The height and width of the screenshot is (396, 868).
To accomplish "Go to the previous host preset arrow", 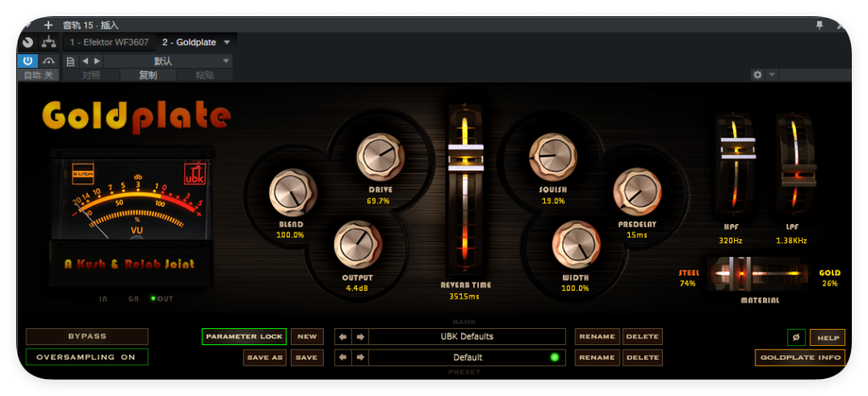I will click(x=86, y=61).
